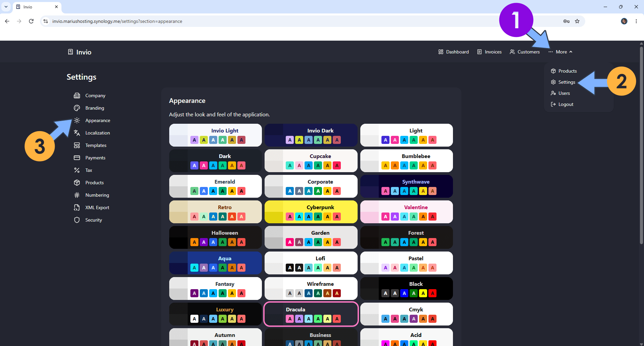This screenshot has height=346, width=644.
Task: Choose the Retro theme card
Action: point(216,212)
